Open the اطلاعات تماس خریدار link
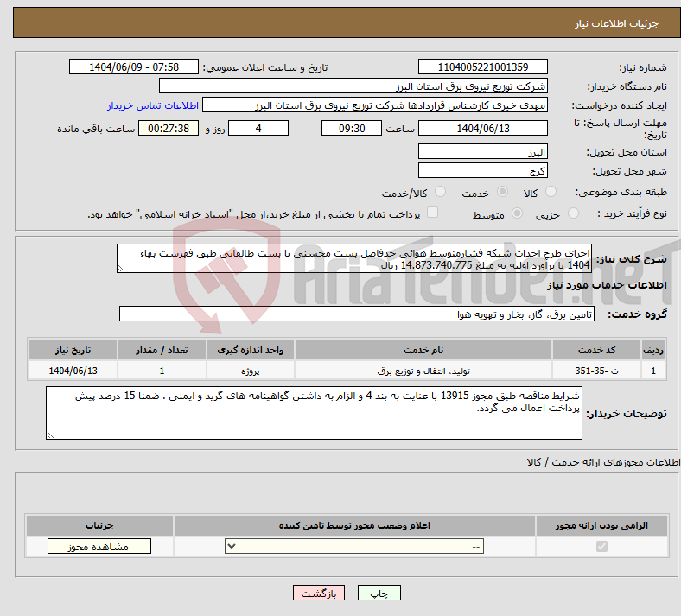This screenshot has height=616, width=681. click(153, 105)
